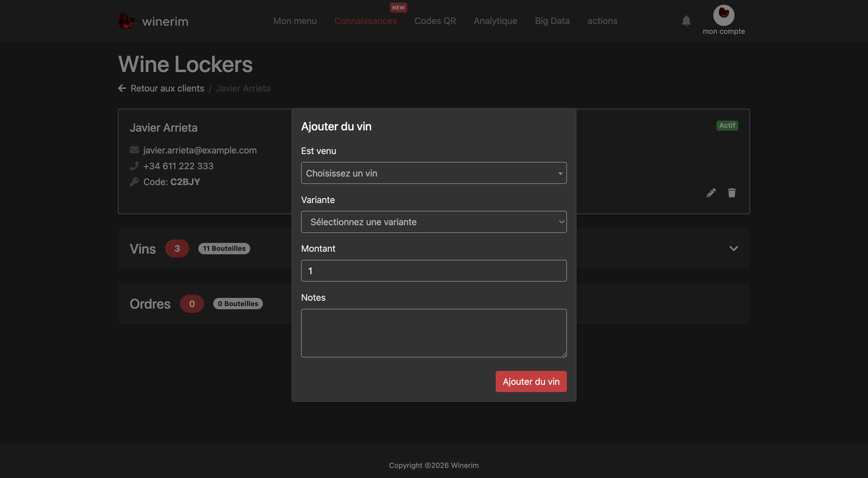Image resolution: width=868 pixels, height=478 pixels.
Task: Focus the Montant input field
Action: pyautogui.click(x=434, y=271)
